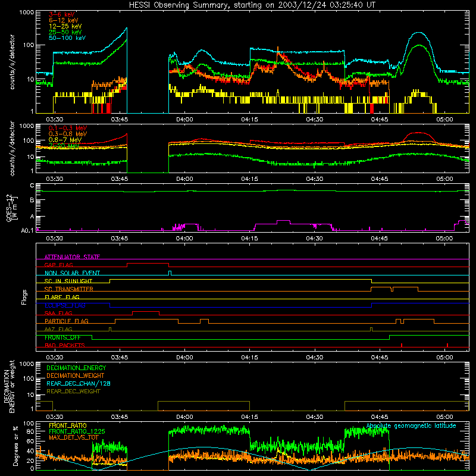
Task: Click the '0.3-0.8 MeV' legend entry
Action: pyautogui.click(x=68, y=134)
